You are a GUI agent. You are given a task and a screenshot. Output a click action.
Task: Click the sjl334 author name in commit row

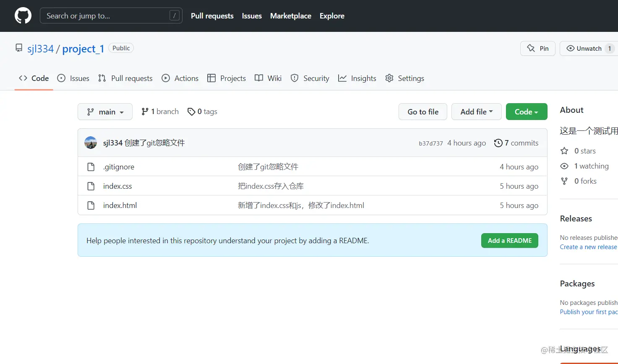(113, 143)
